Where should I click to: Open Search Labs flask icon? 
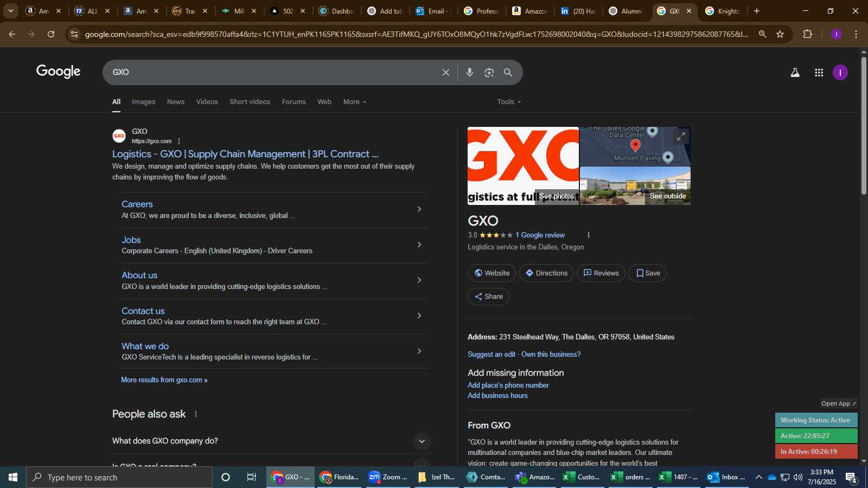pyautogui.click(x=795, y=72)
